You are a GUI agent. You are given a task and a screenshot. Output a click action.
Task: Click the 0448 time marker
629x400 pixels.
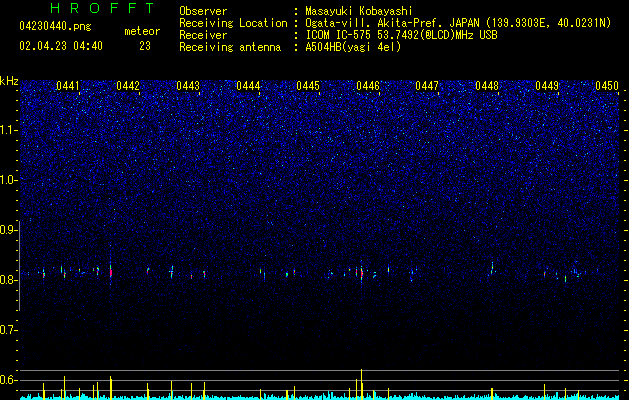pos(487,86)
